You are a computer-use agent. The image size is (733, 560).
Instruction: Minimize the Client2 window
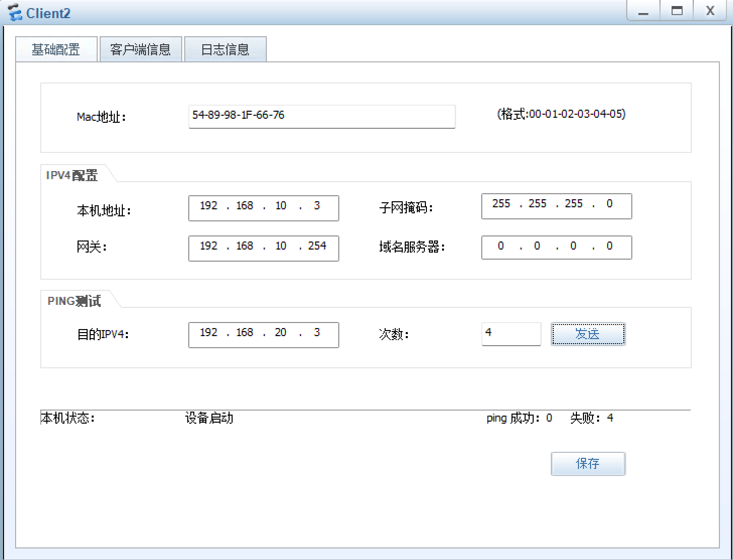coord(643,12)
